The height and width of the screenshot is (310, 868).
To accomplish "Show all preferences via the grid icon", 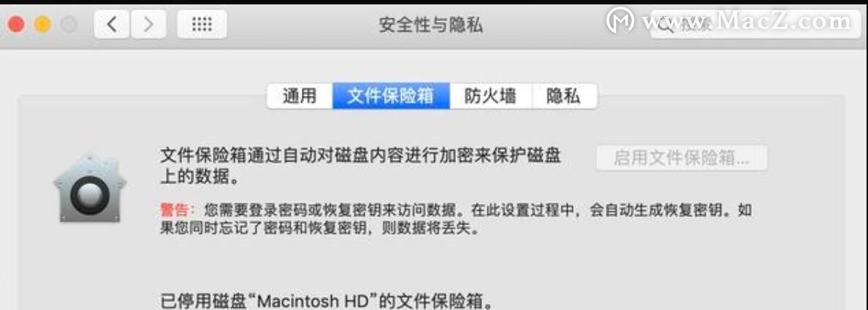I will 202,24.
